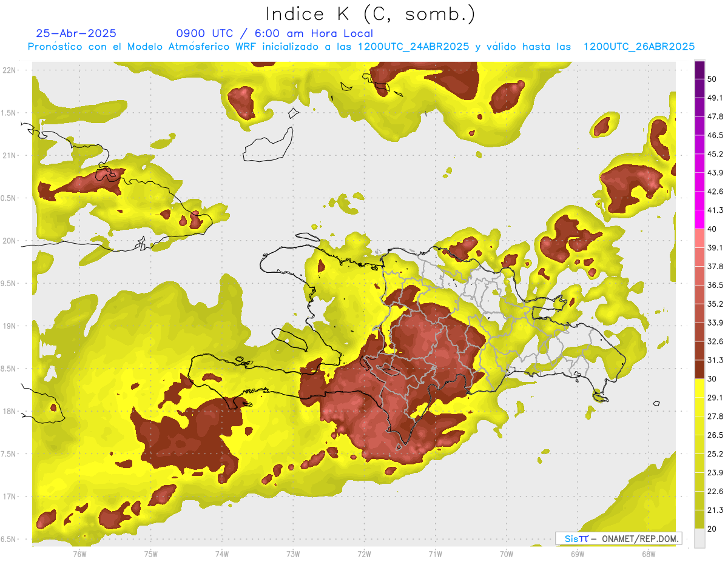Click the "30" color scale label
Viewport: 728px width, 562px height.
click(x=712, y=379)
